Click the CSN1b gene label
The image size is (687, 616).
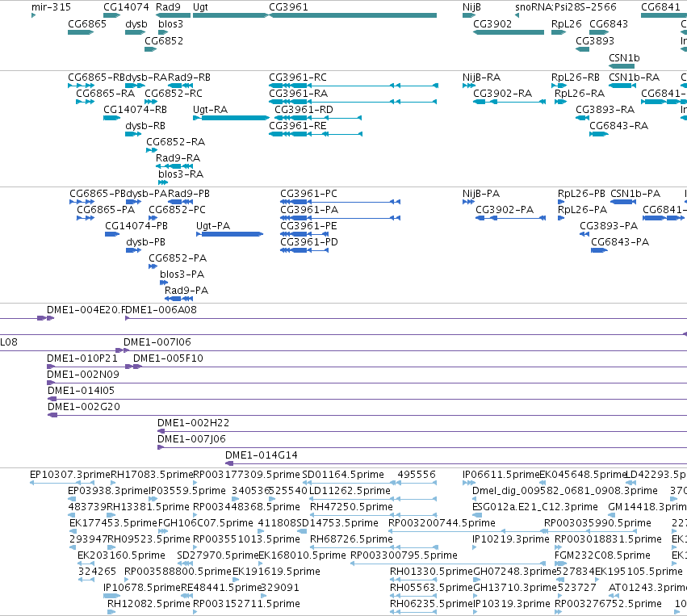click(x=624, y=58)
